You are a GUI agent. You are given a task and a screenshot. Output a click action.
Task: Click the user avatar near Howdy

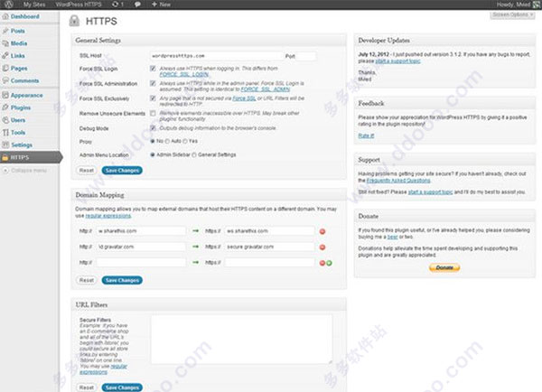pyautogui.click(x=536, y=5)
